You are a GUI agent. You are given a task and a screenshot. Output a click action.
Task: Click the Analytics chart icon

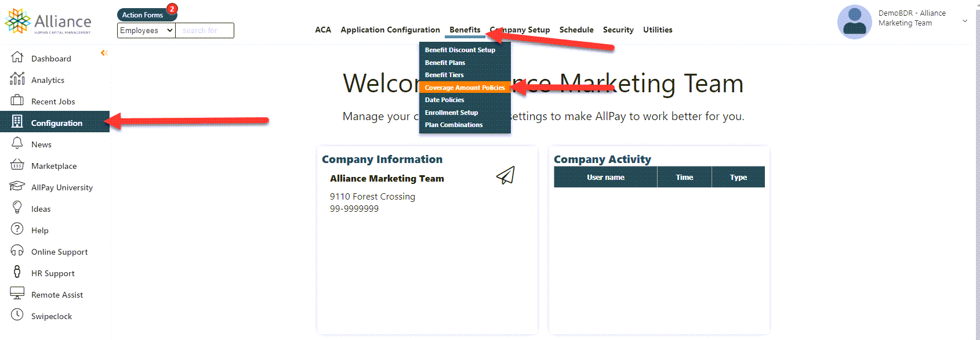(x=17, y=78)
